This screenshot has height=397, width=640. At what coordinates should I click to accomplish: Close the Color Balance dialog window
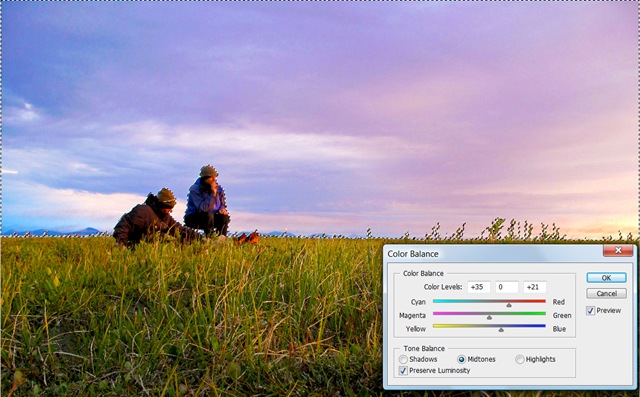coord(618,250)
